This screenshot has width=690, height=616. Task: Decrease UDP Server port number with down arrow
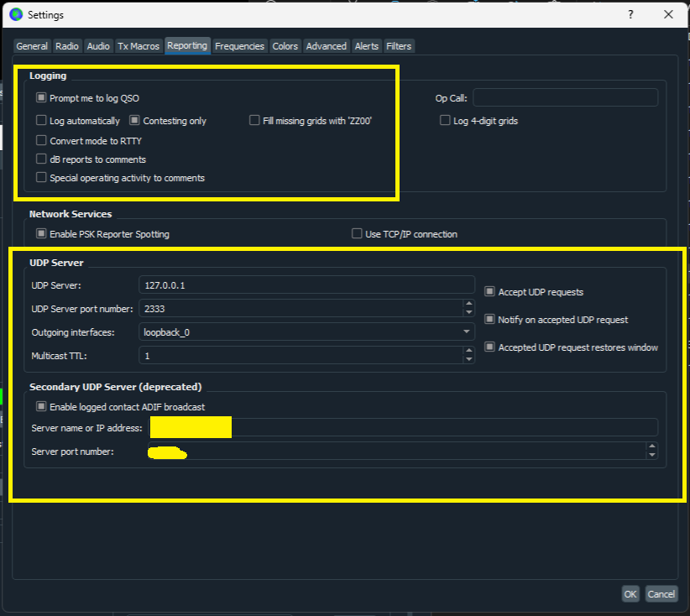[x=468, y=313]
